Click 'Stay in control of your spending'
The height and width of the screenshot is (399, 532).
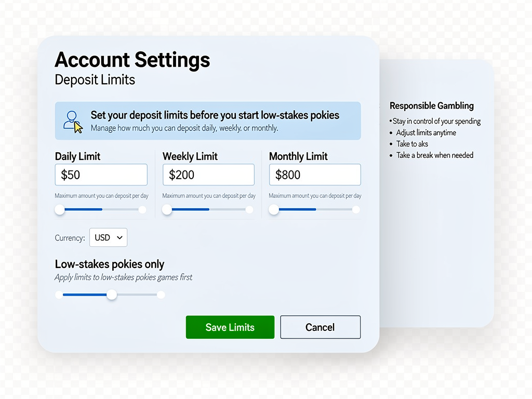(436, 121)
